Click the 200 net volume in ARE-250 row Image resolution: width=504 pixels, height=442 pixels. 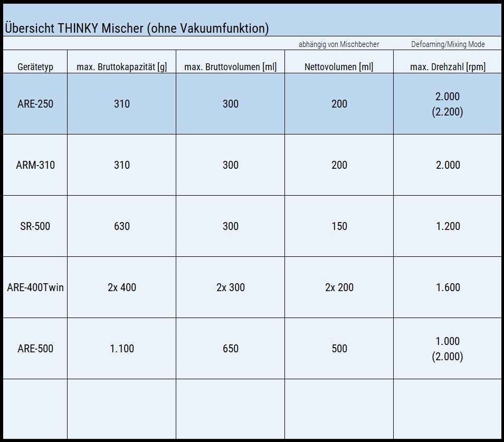click(x=339, y=104)
